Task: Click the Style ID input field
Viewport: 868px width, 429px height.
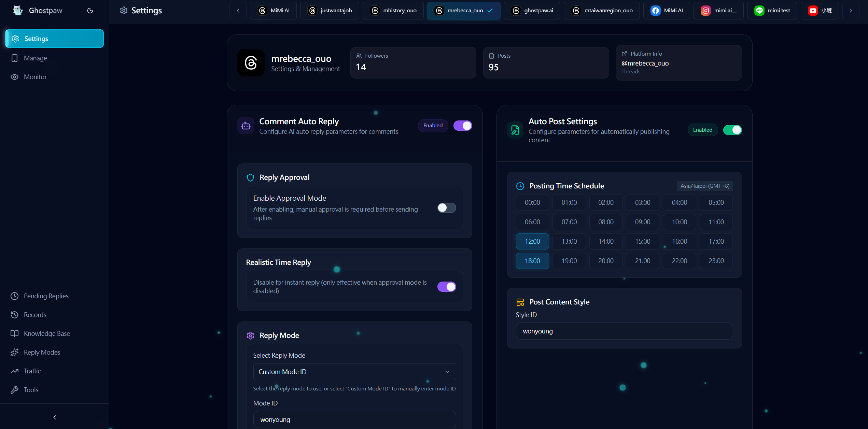Action: click(x=624, y=331)
